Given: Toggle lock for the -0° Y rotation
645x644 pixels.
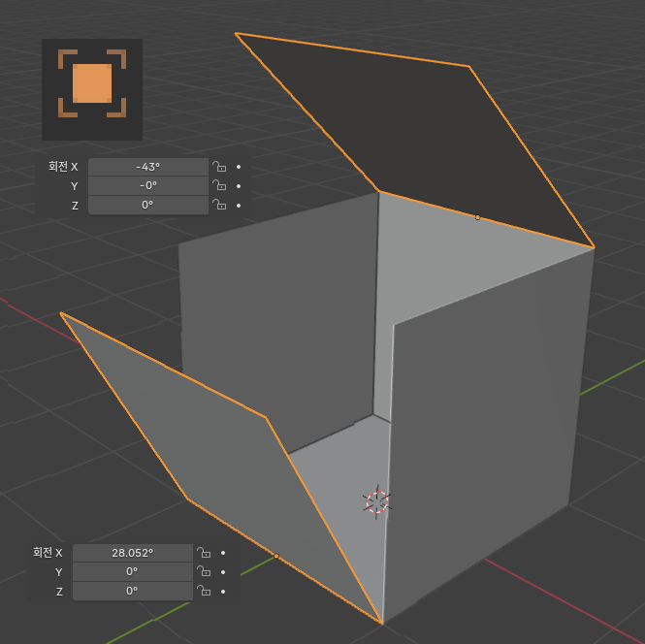Looking at the screenshot, I should (x=219, y=185).
